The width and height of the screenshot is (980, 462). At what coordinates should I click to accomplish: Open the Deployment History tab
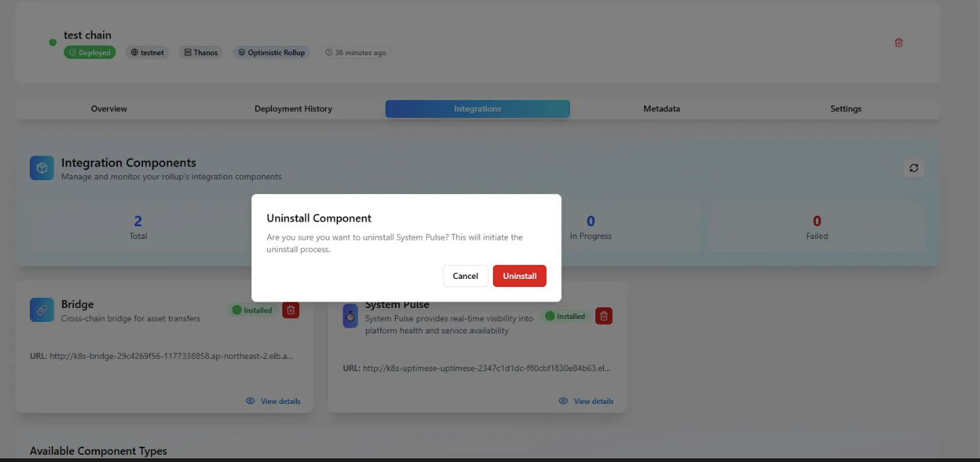[293, 109]
